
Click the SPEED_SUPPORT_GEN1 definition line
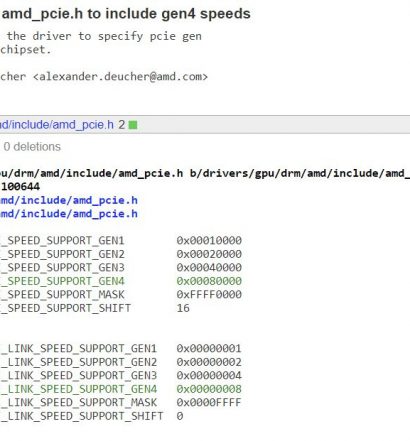(121, 241)
